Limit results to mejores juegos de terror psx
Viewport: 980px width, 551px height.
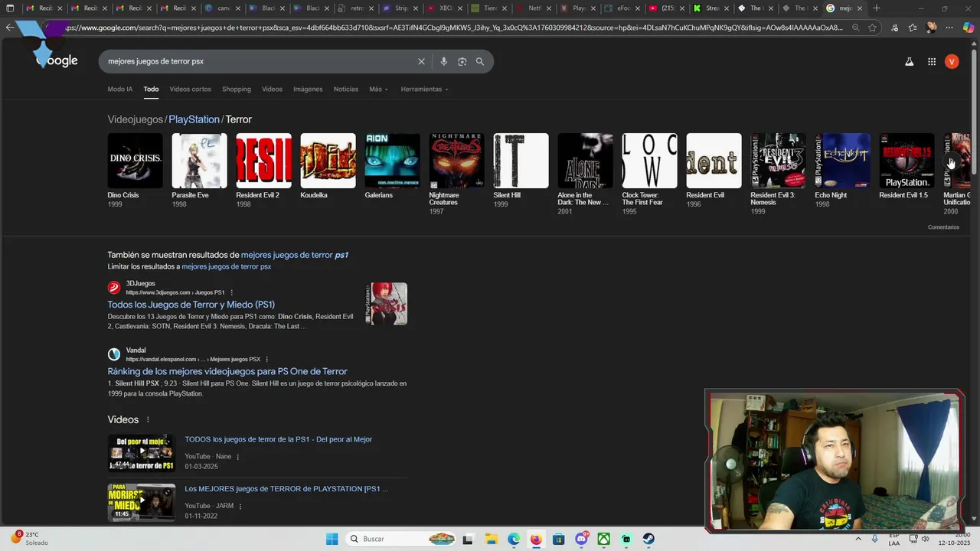227,266
